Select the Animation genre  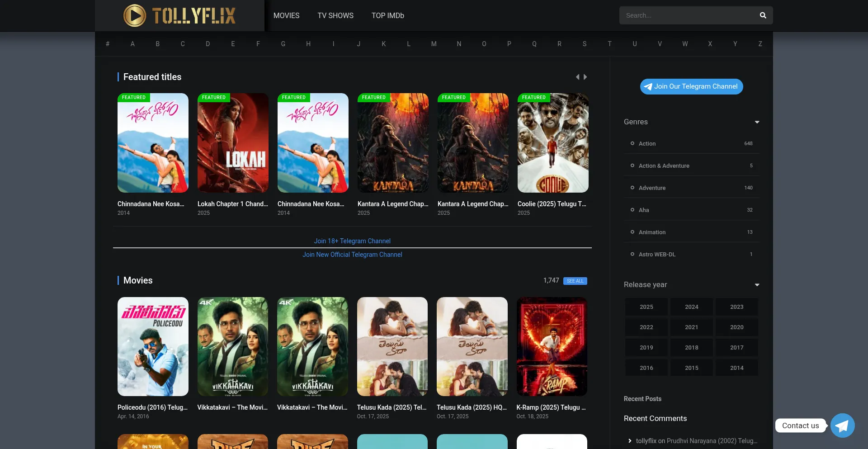[652, 232]
